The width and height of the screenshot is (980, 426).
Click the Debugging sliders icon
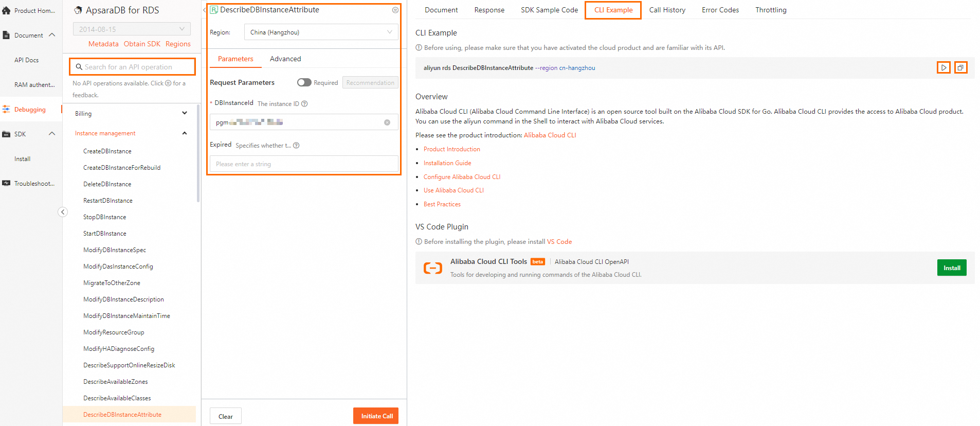pyautogui.click(x=6, y=109)
